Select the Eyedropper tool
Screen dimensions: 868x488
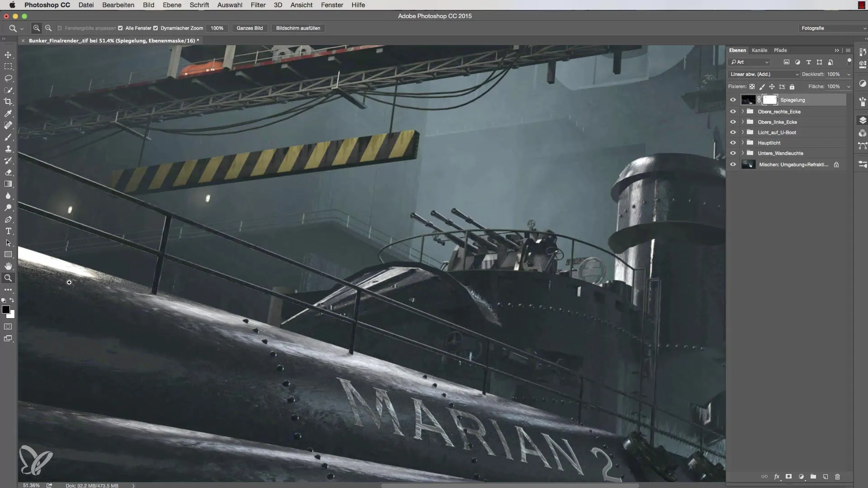pyautogui.click(x=8, y=113)
